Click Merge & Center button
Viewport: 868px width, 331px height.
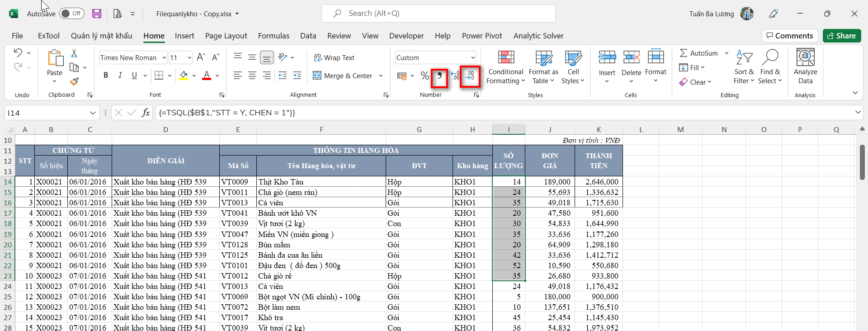tap(343, 76)
